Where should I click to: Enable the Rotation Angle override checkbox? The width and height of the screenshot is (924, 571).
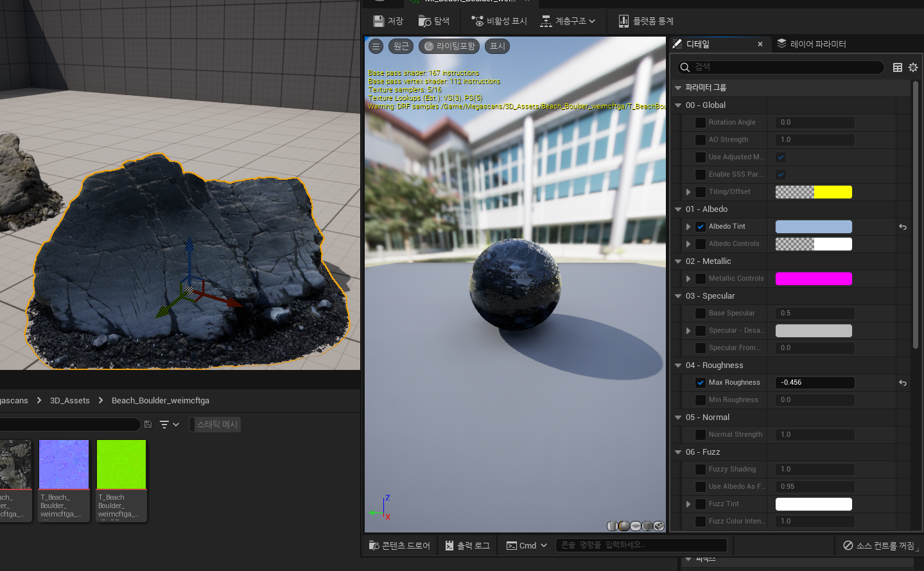coord(701,123)
